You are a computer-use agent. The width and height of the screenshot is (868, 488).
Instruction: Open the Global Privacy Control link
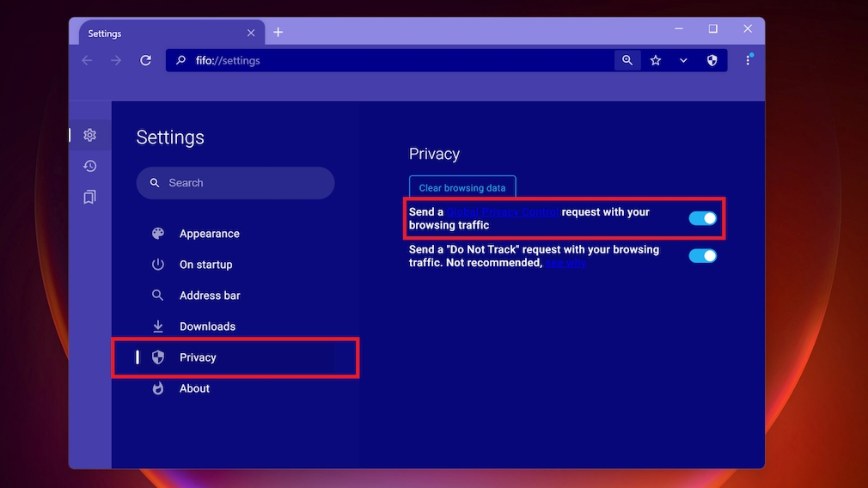pyautogui.click(x=502, y=212)
